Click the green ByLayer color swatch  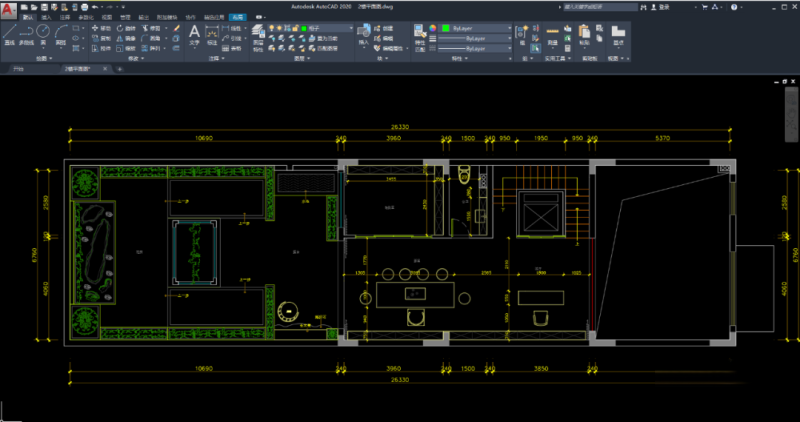coord(446,29)
